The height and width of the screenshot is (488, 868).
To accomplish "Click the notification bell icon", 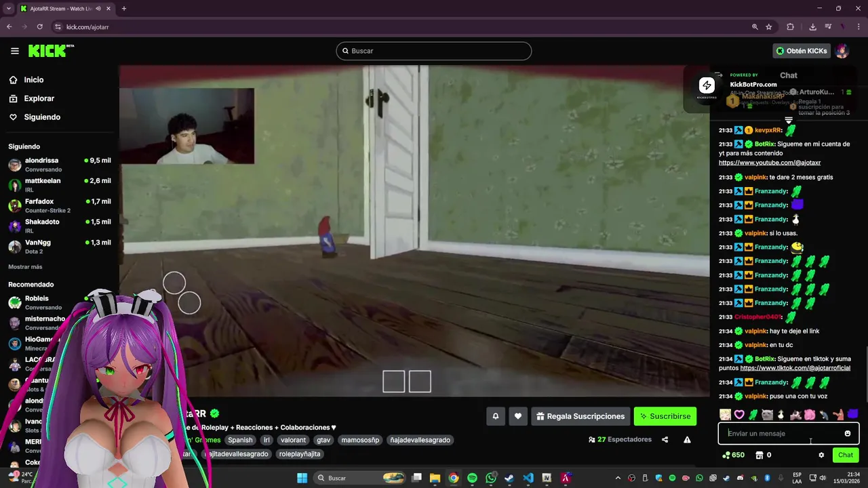I will pos(496,416).
